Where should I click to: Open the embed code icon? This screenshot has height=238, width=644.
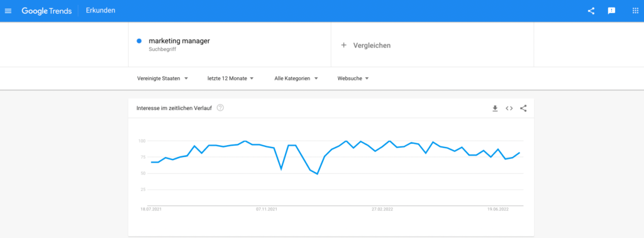[x=509, y=109]
